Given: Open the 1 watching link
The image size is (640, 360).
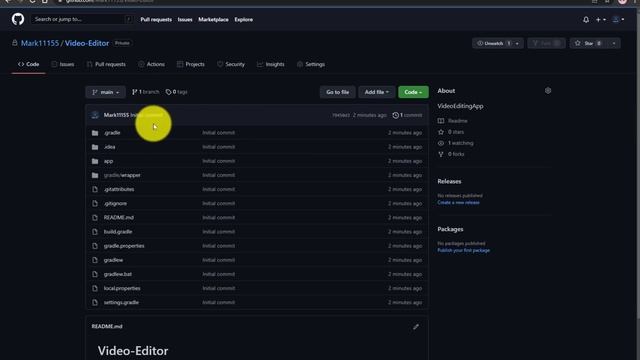Looking at the screenshot, I should 456,143.
